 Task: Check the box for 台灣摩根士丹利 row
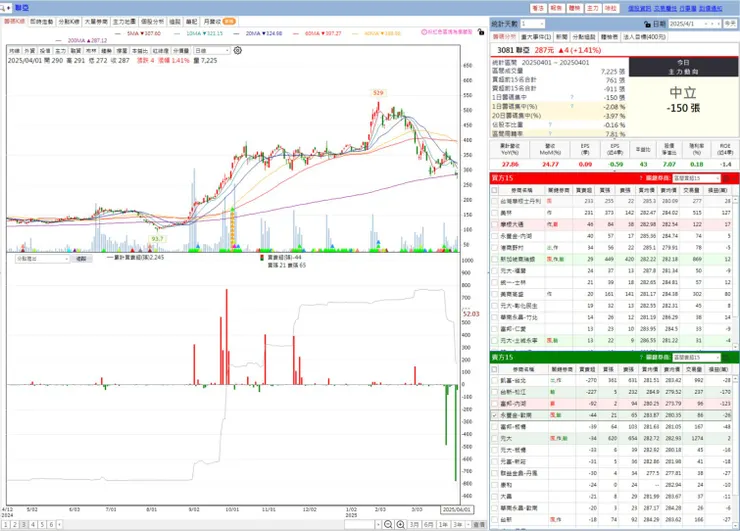(494, 201)
